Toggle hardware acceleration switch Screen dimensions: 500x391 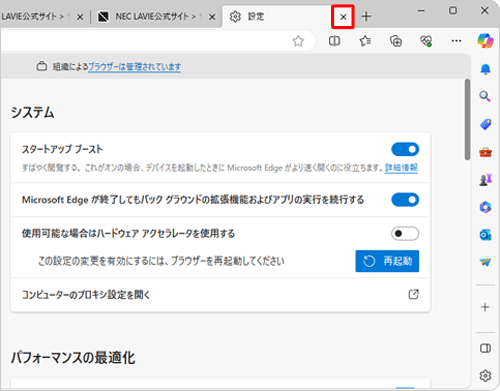coord(405,233)
